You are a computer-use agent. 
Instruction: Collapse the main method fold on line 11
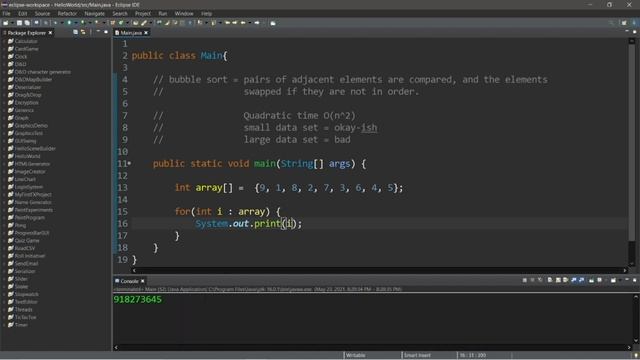(x=129, y=163)
